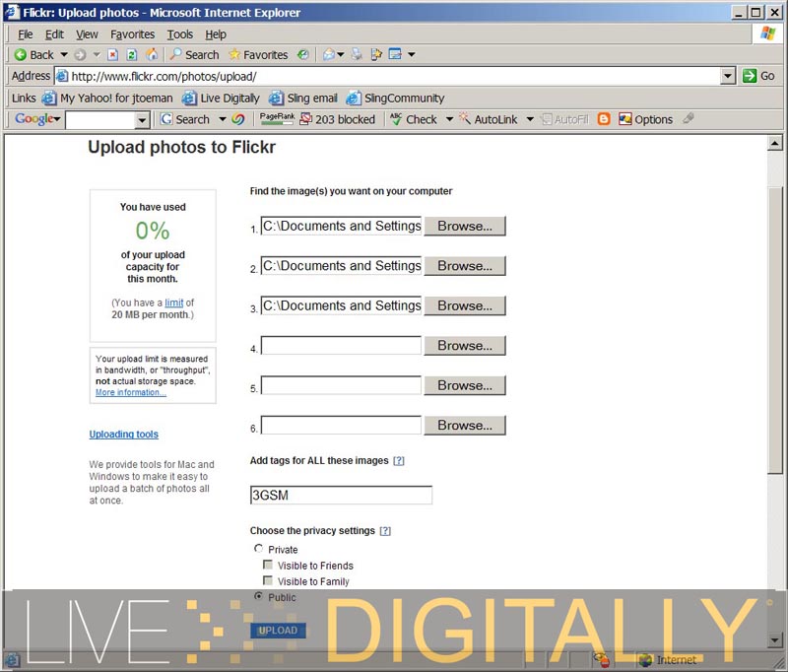The width and height of the screenshot is (788, 672).
Task: Click Browse button for file slot 4
Action: click(x=465, y=346)
